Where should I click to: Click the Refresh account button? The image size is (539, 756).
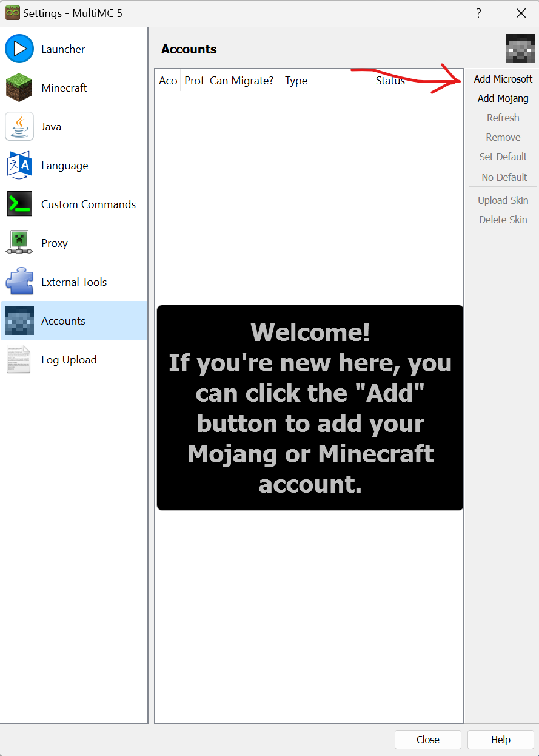(x=503, y=118)
